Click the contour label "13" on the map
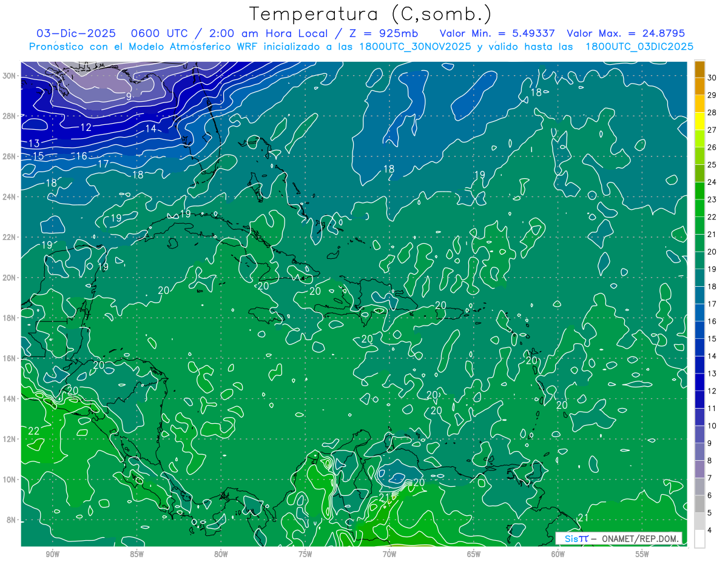Screen dimensions: 728x562 [34, 144]
